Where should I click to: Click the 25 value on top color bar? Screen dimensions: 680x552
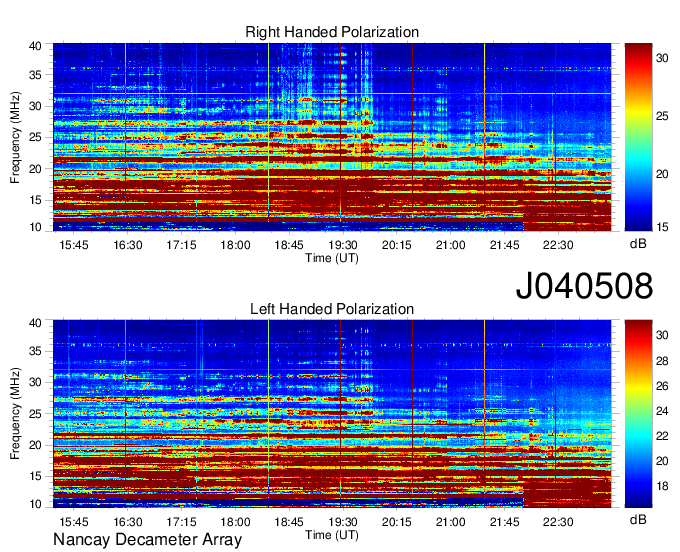662,116
